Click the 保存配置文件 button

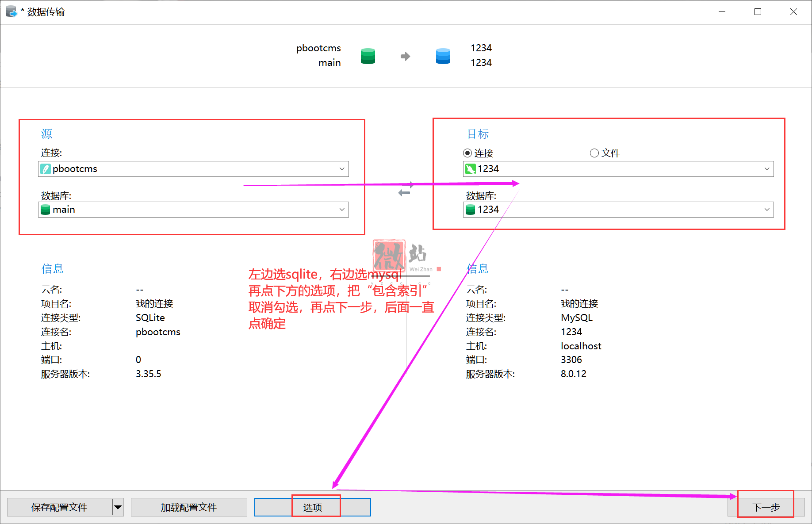tap(59, 507)
